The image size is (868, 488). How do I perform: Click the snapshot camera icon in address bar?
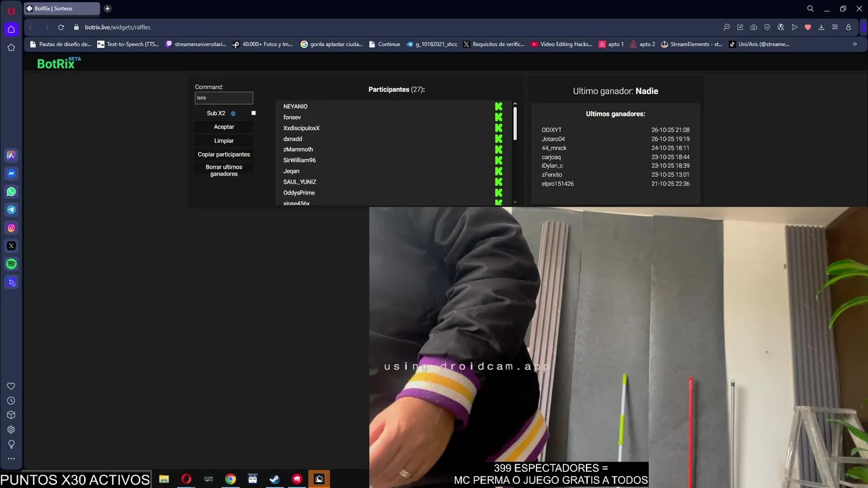pyautogui.click(x=753, y=27)
